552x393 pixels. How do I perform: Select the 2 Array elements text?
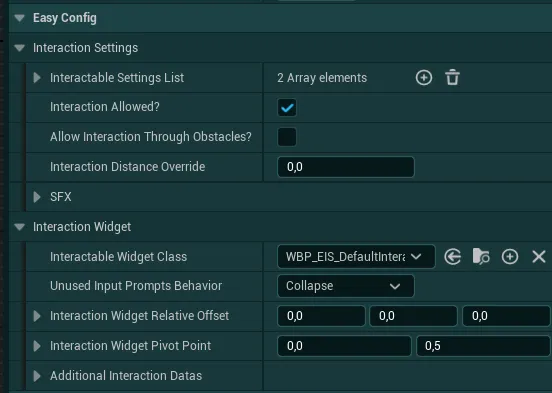(322, 77)
